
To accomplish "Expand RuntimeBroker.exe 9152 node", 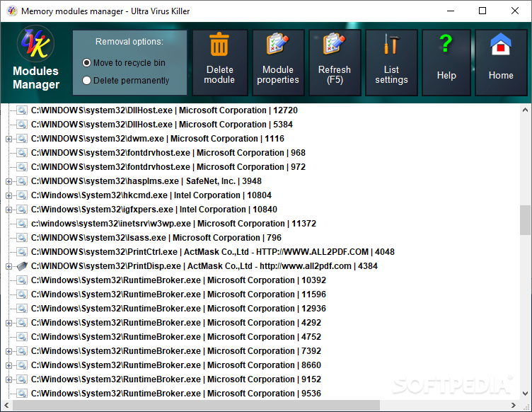I will [8, 379].
